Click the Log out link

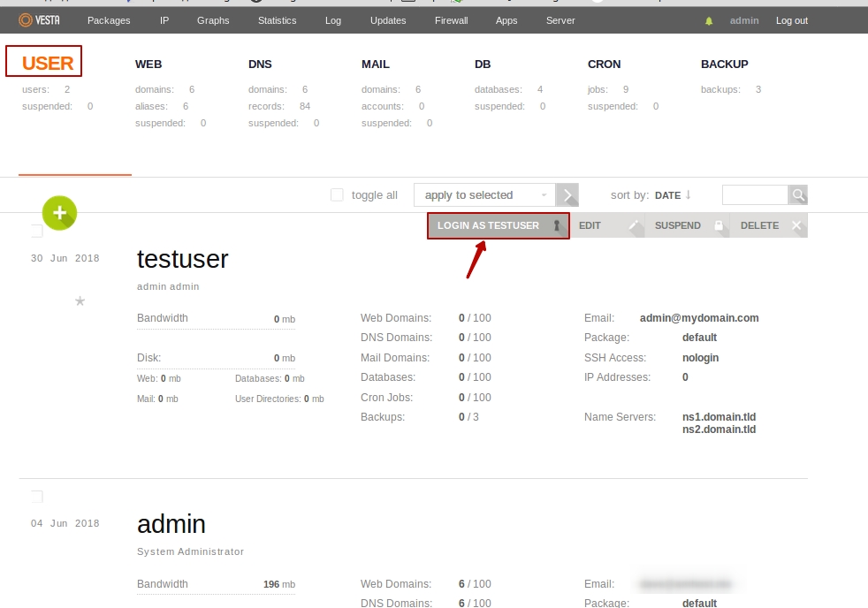[x=791, y=20]
